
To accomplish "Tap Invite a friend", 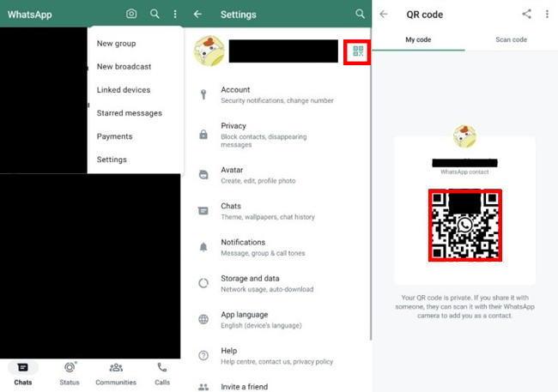I will coord(277,387).
